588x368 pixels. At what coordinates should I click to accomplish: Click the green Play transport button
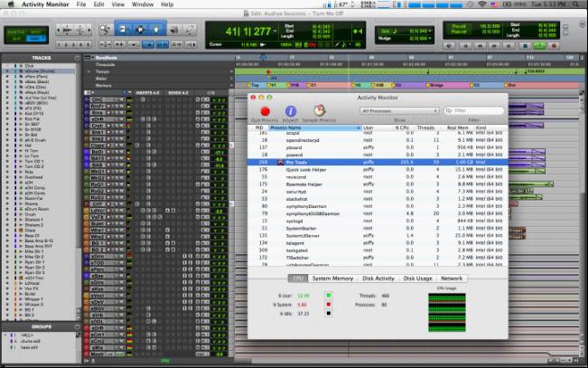tap(539, 46)
